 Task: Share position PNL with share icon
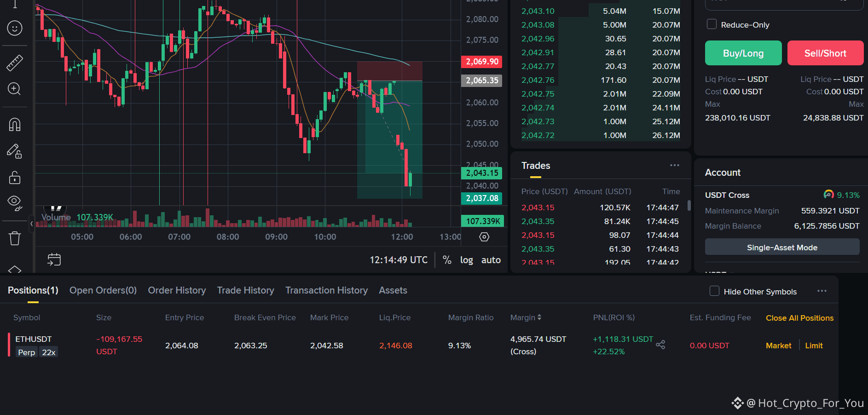click(660, 345)
